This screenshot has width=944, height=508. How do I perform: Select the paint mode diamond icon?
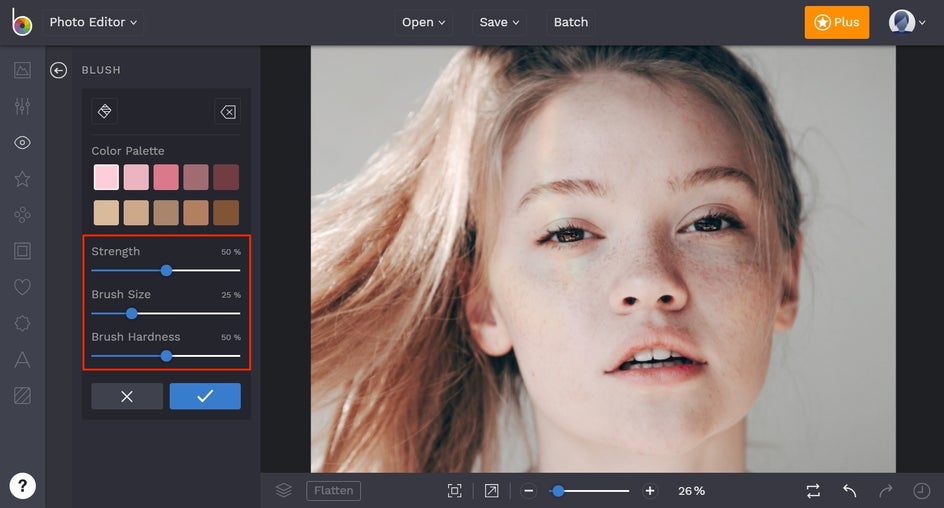pos(105,111)
